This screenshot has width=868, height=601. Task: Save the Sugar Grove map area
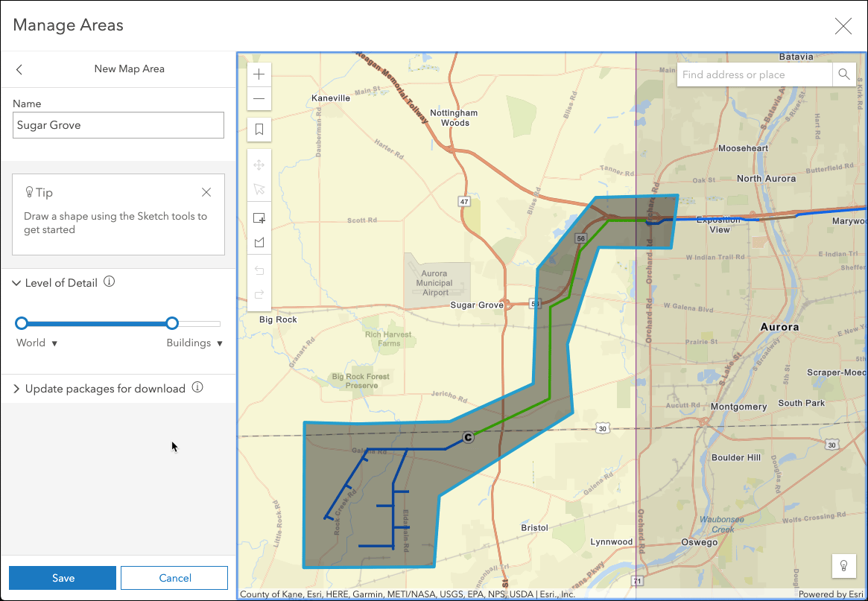tap(63, 577)
